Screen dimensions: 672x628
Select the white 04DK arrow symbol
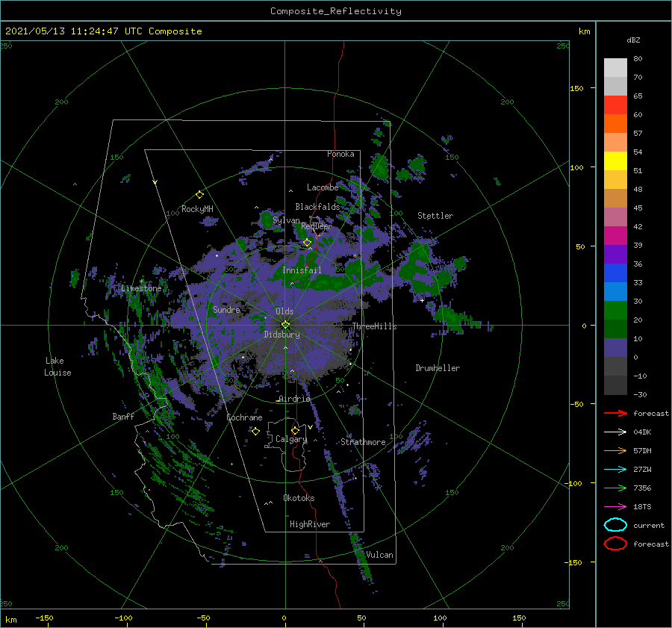point(615,432)
